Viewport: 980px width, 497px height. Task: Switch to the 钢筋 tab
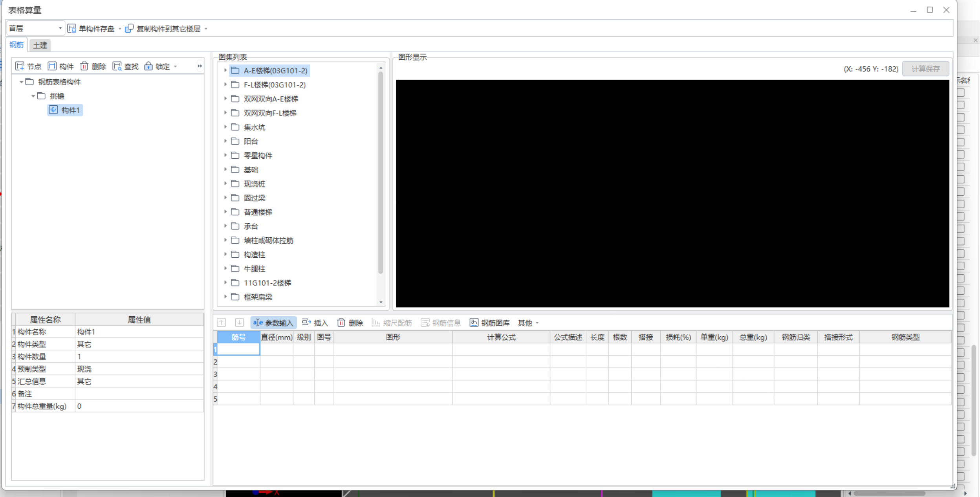pos(16,45)
